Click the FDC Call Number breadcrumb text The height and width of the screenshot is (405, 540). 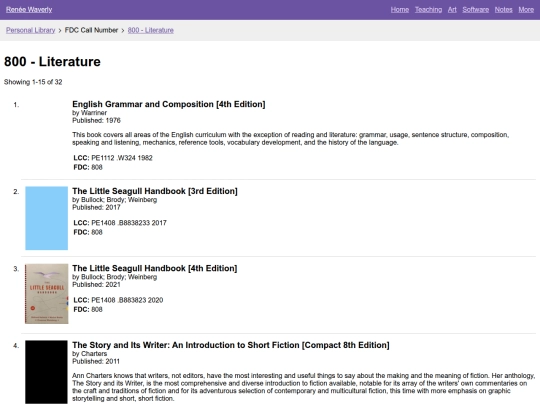coord(91,30)
